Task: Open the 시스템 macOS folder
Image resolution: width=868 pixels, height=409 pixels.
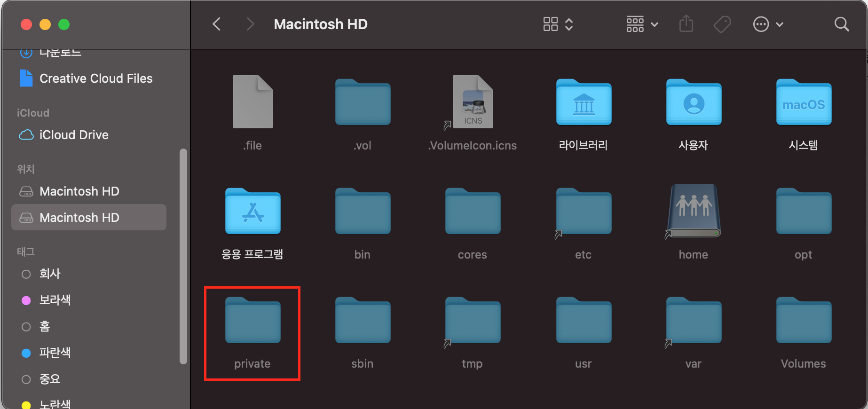Action: click(x=804, y=102)
